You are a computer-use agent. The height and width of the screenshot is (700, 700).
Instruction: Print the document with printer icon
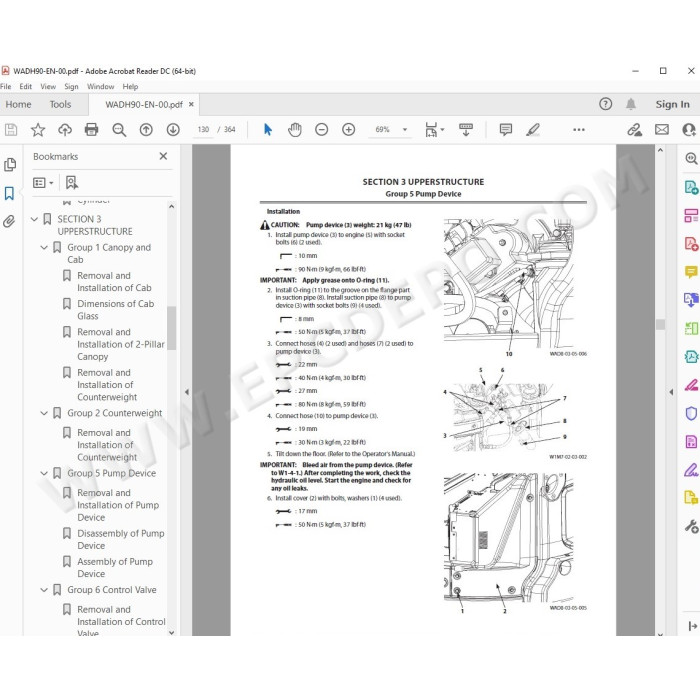click(92, 130)
